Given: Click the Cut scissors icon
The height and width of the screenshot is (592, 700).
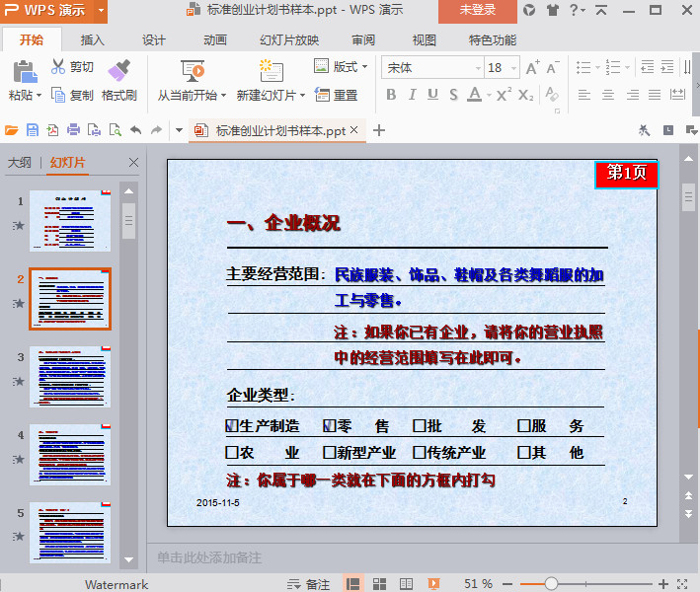Looking at the screenshot, I should pyautogui.click(x=58, y=66).
